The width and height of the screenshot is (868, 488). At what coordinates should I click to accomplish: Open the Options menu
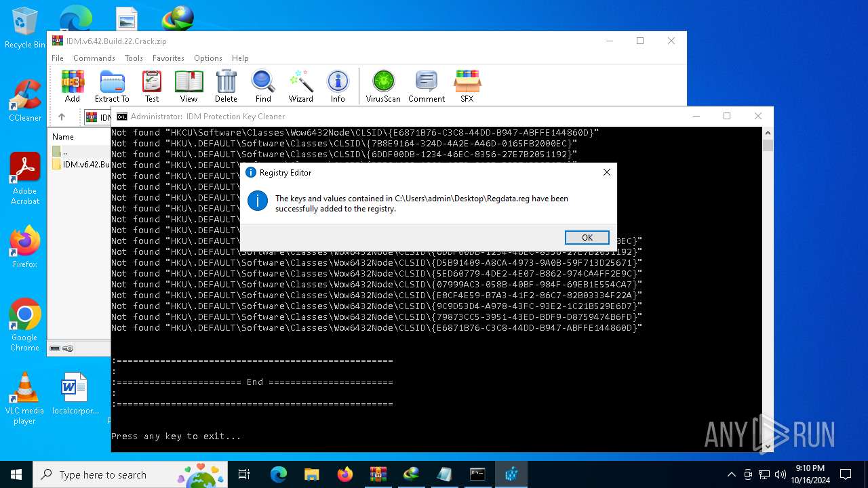pyautogui.click(x=208, y=58)
